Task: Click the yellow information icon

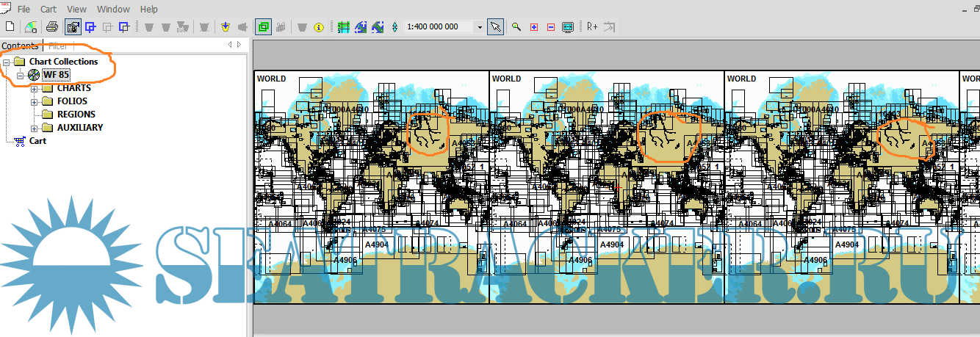Action: (x=319, y=27)
